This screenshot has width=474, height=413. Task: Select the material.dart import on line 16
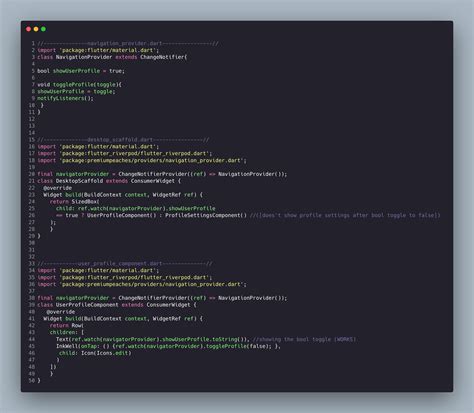[98, 147]
